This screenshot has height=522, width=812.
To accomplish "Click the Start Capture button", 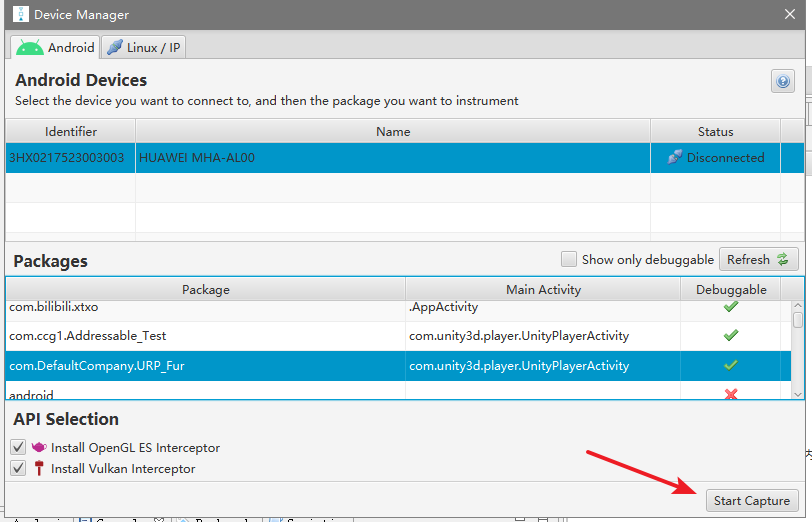I will point(751,501).
